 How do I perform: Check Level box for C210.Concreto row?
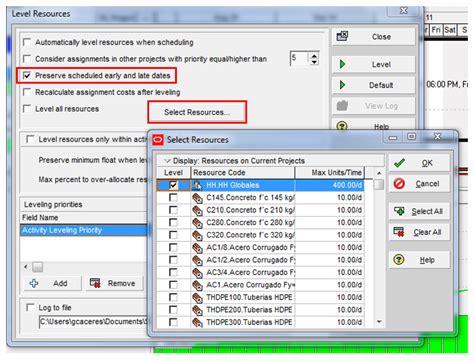(x=173, y=210)
